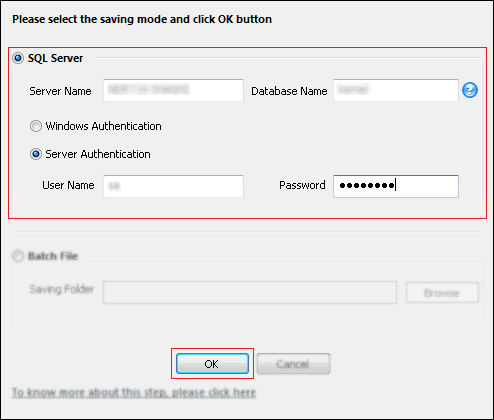Click the 'SQL Server' heading label

pos(55,58)
